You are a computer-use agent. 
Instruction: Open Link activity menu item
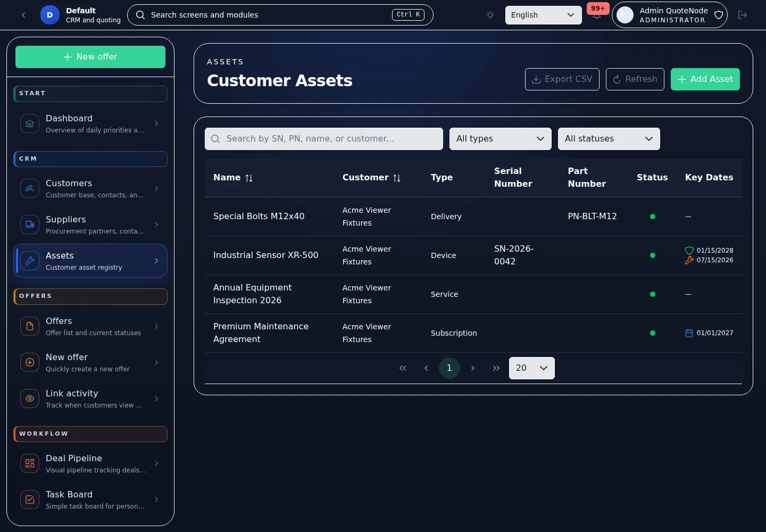[x=90, y=398]
